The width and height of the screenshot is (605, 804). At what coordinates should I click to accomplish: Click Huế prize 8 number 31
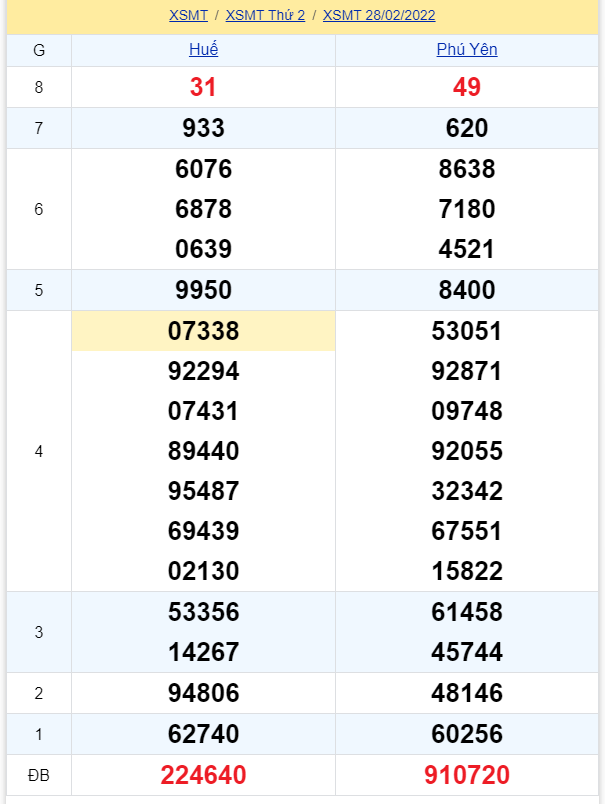(x=203, y=87)
